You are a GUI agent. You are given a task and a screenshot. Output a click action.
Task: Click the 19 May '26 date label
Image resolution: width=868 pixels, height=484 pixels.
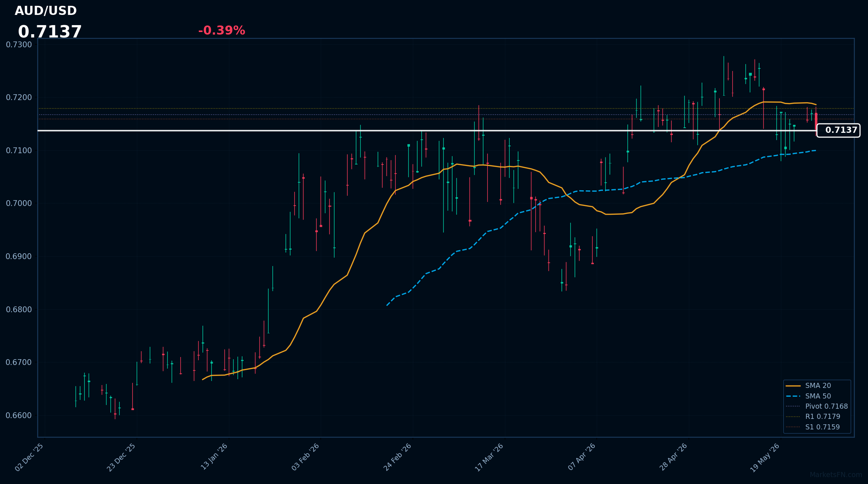point(765,458)
